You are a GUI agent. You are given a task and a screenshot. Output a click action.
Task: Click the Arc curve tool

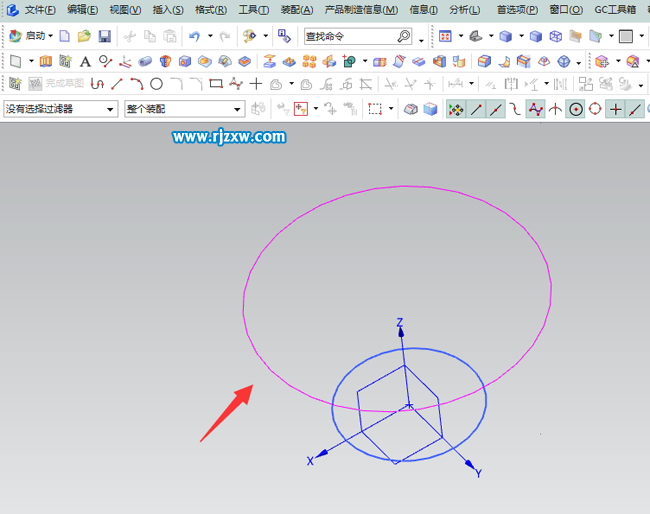[x=136, y=84]
